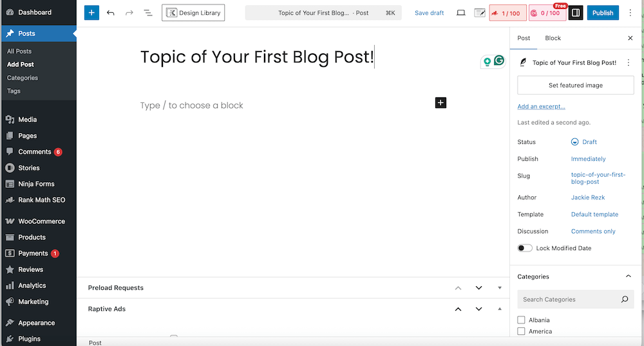Open the Rank Math SEO score 1/100
The height and width of the screenshot is (346, 644).
pos(507,13)
